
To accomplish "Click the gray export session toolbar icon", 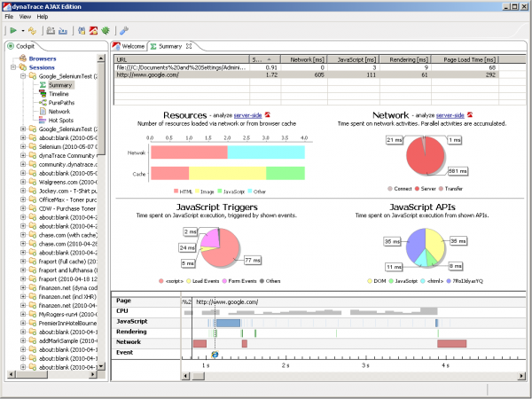I will (51, 31).
